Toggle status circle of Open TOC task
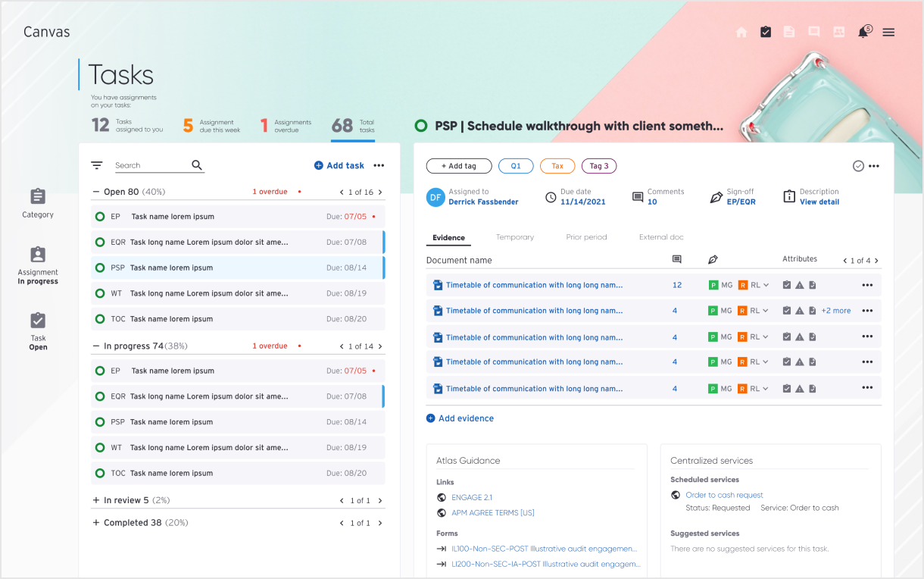The height and width of the screenshot is (579, 924). click(x=100, y=319)
